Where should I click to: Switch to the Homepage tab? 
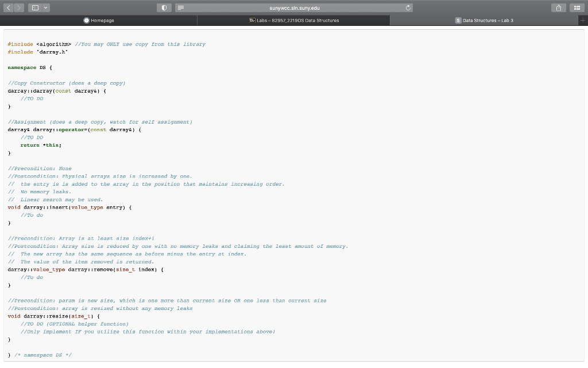point(103,20)
